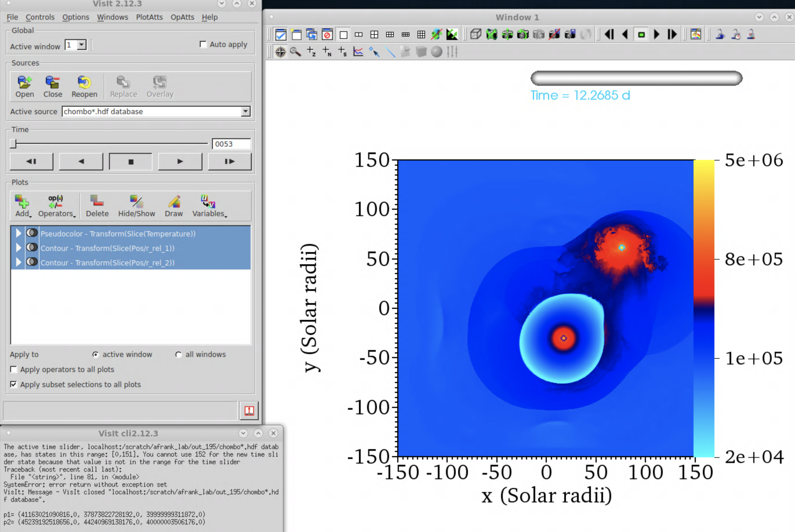
Task: Select the 2x2 window layout icon
Action: [374, 34]
